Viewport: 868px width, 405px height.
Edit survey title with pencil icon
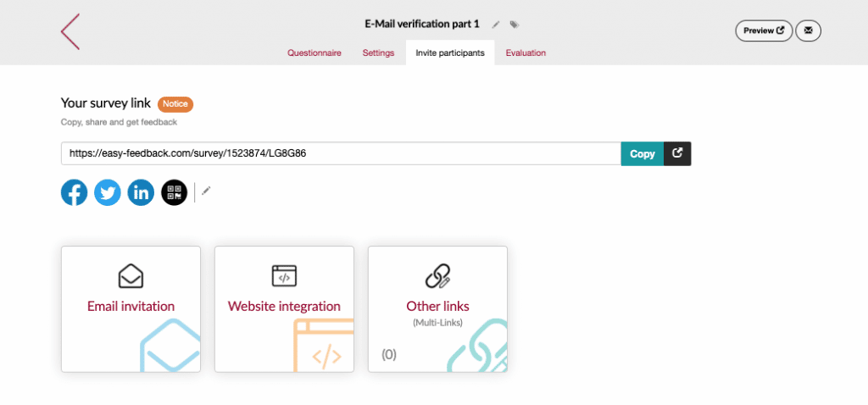(x=496, y=25)
